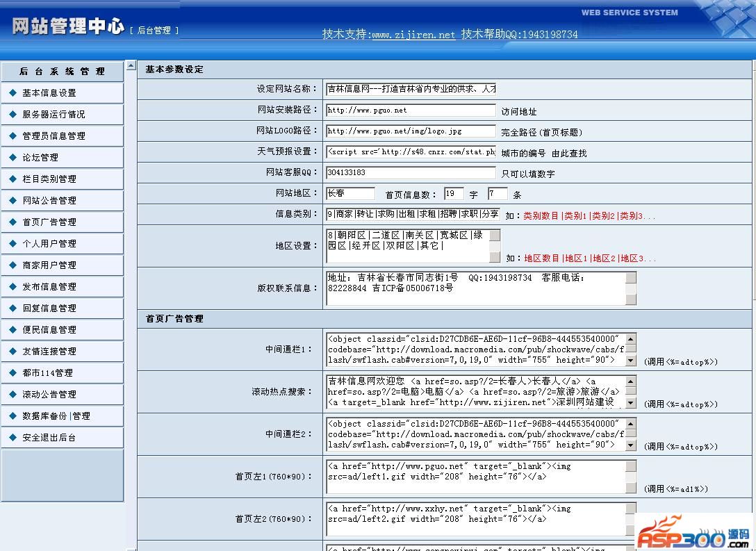Image resolution: width=756 pixels, height=551 pixels.
Task: Go to 回复信息管理
Action: (x=49, y=308)
